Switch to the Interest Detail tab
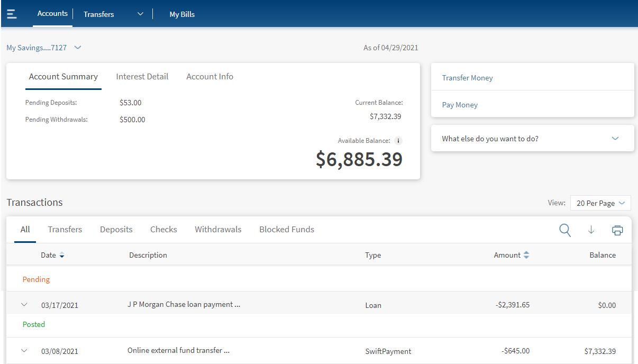 (x=142, y=77)
